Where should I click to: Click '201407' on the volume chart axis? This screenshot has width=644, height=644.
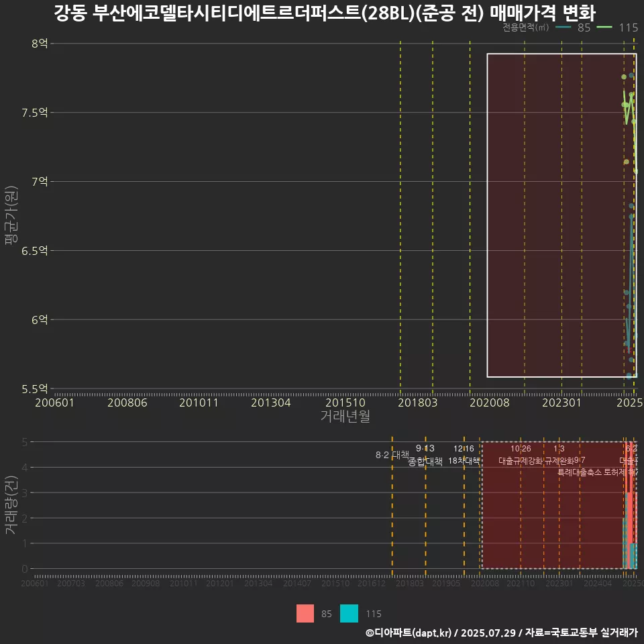(297, 583)
